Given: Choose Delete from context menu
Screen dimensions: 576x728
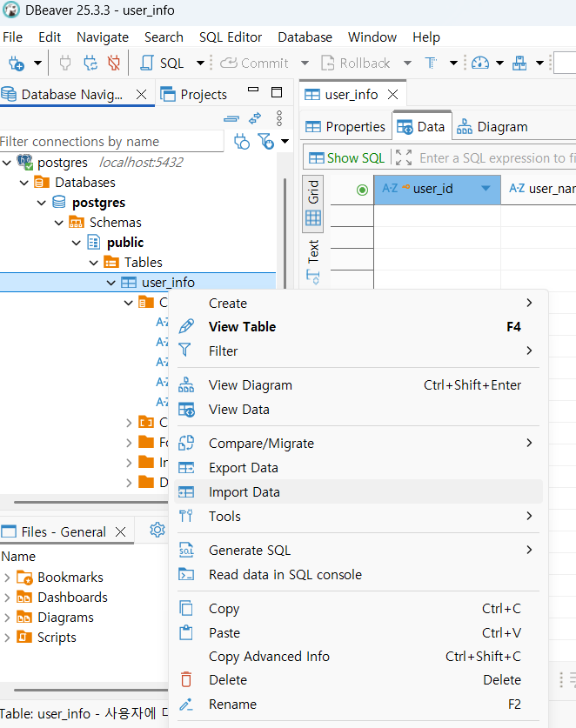Looking at the screenshot, I should [358, 680].
